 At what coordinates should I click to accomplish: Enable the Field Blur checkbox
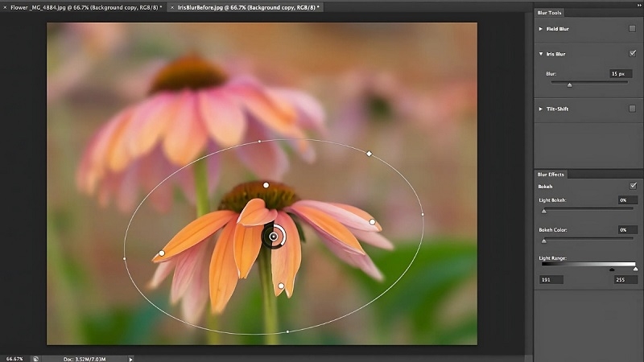tap(632, 28)
